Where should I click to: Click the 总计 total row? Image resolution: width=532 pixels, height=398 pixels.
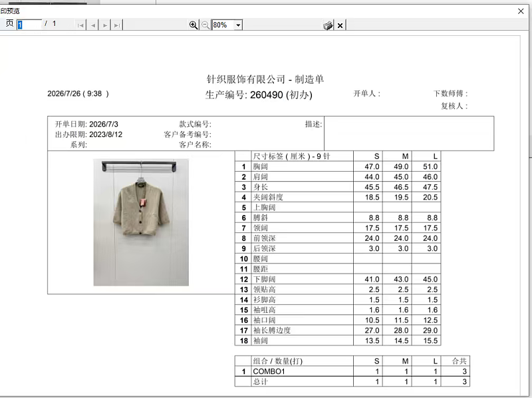[352, 381]
